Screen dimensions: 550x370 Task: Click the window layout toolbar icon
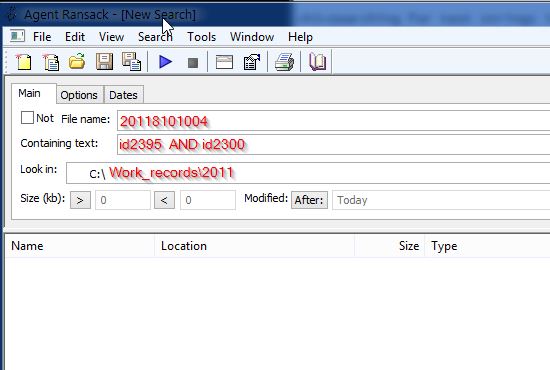coord(224,62)
